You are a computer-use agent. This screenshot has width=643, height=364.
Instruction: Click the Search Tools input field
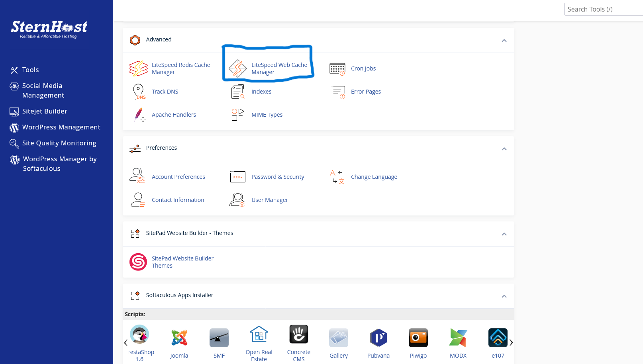point(603,9)
